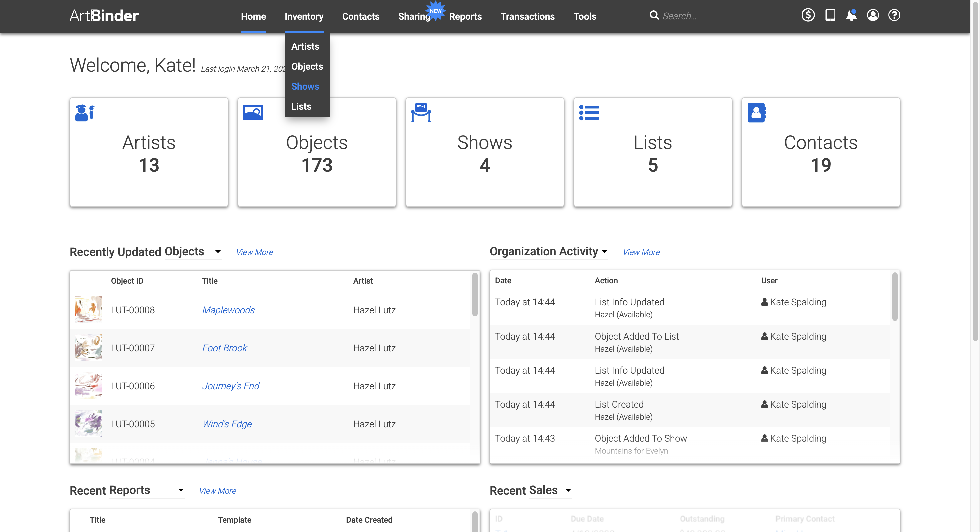Open the Contacts 19 summary card
Screen dimensions: 980x532
821,152
